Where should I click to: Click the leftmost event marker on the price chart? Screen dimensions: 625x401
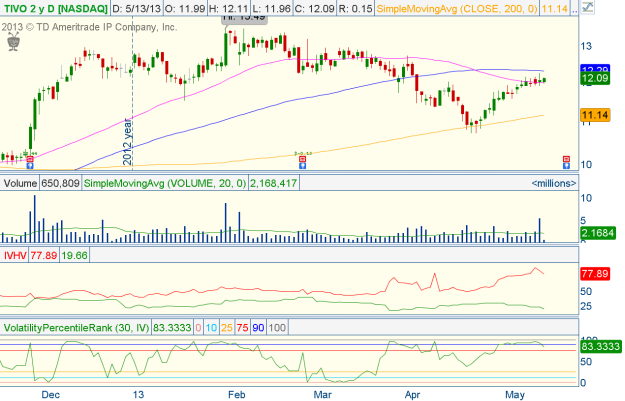pyautogui.click(x=30, y=159)
